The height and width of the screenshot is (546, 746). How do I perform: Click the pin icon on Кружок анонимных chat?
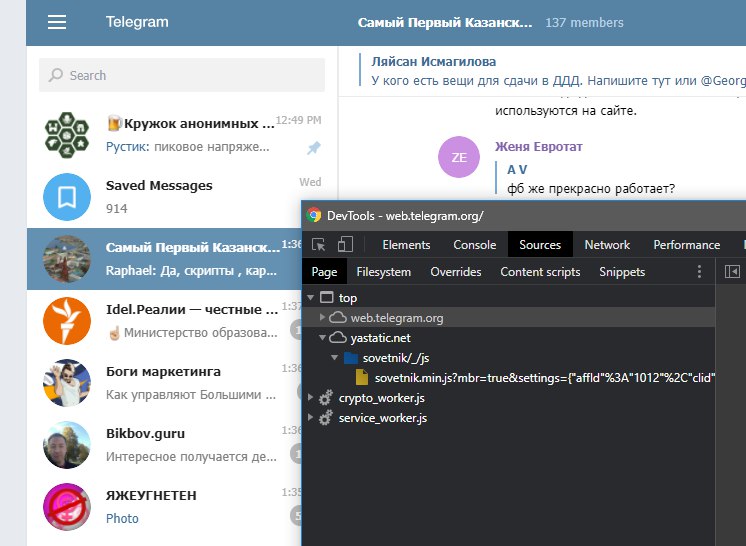tap(313, 148)
